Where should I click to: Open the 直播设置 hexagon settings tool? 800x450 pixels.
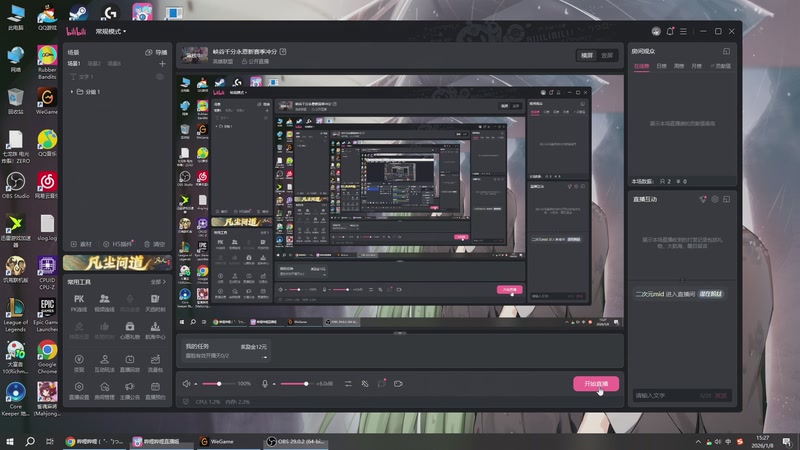pyautogui.click(x=79, y=390)
